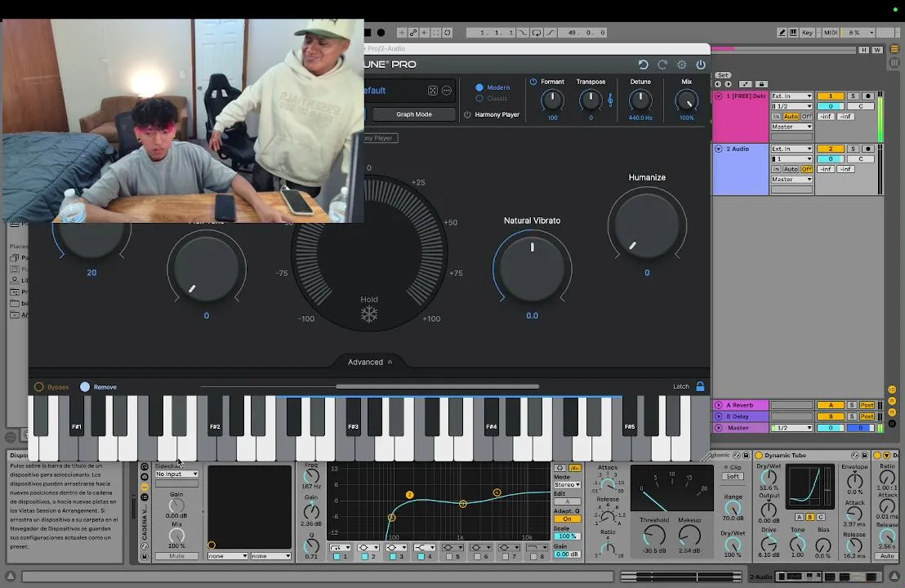Click the Ableton draw mode pencil icon
This screenshot has height=588, width=905.
782,33
